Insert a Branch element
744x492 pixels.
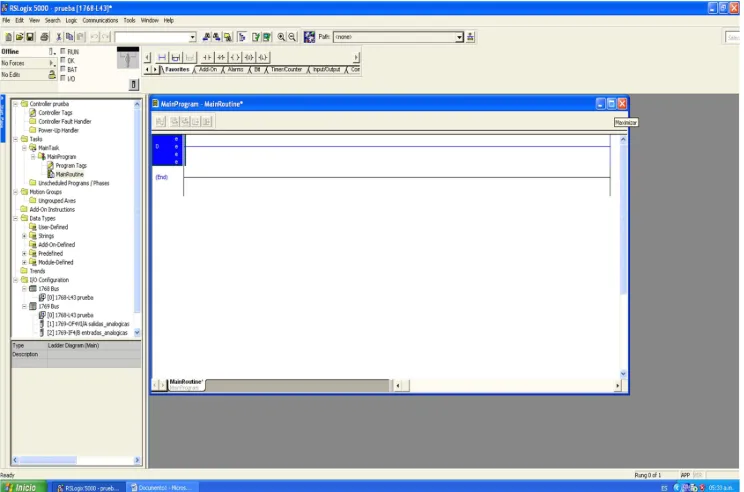pyautogui.click(x=176, y=57)
